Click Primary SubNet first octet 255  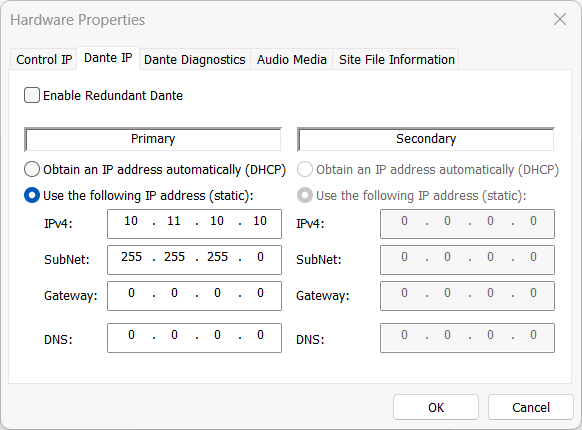131,257
